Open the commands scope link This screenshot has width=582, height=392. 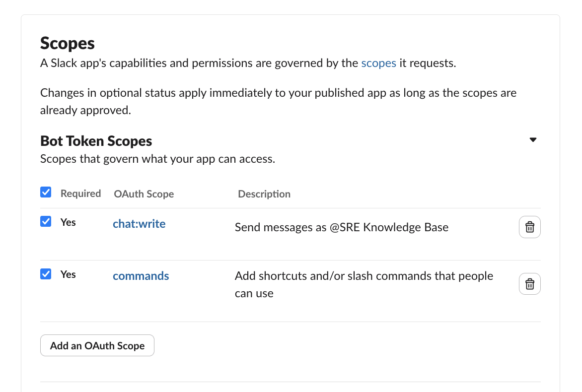(141, 276)
